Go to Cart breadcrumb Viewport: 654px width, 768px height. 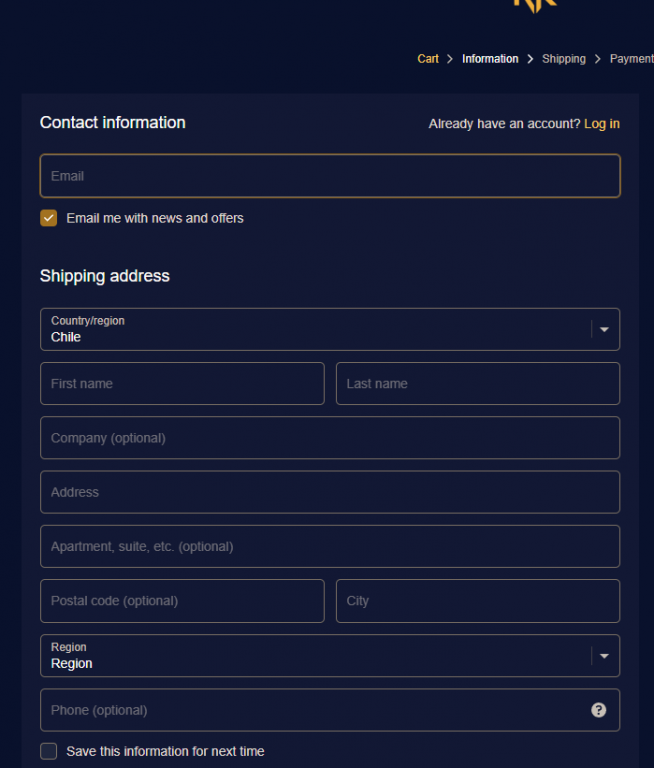(x=428, y=59)
